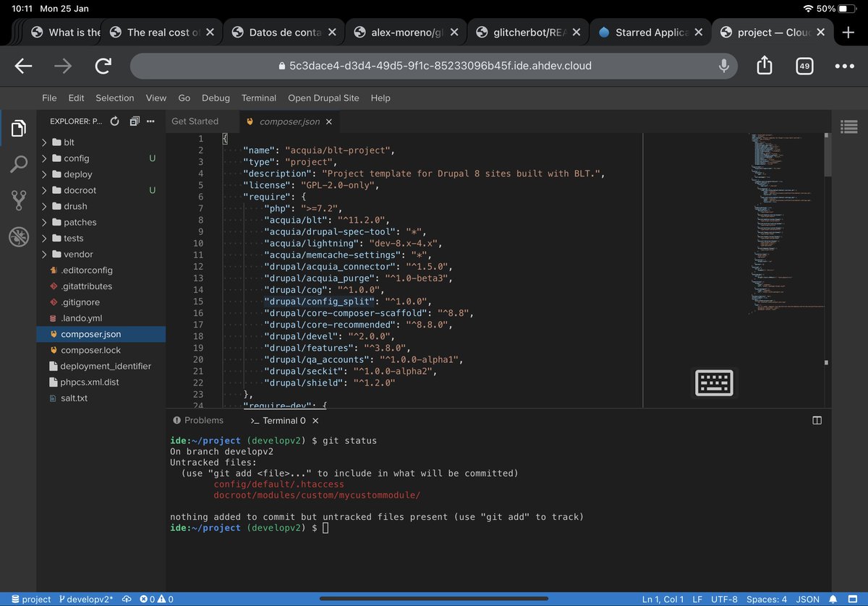
Task: Click Spaces: 4 indentation setting
Action: pyautogui.click(x=767, y=599)
